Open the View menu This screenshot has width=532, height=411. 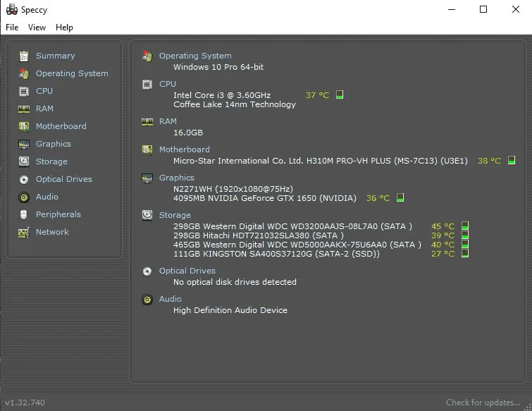(x=37, y=27)
